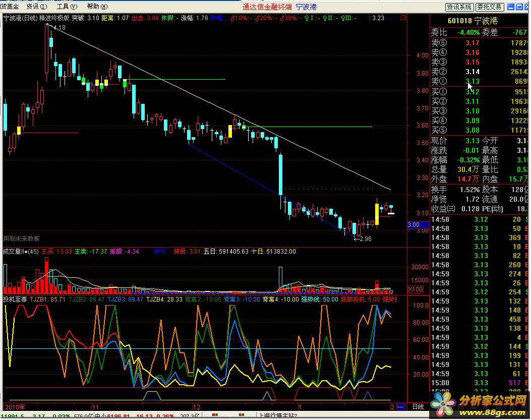This screenshot has width=531, height=420.
Task: Click the 买④ price 3.09
Action: pos(472,121)
